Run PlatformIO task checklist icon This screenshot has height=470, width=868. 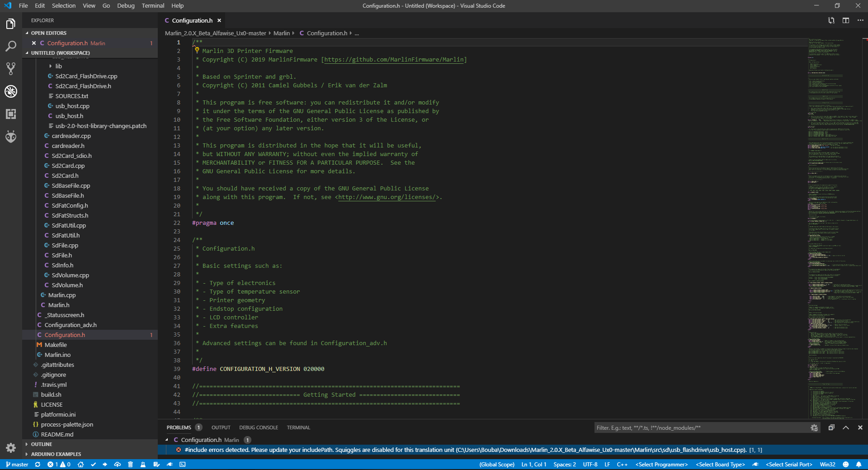[x=156, y=465]
